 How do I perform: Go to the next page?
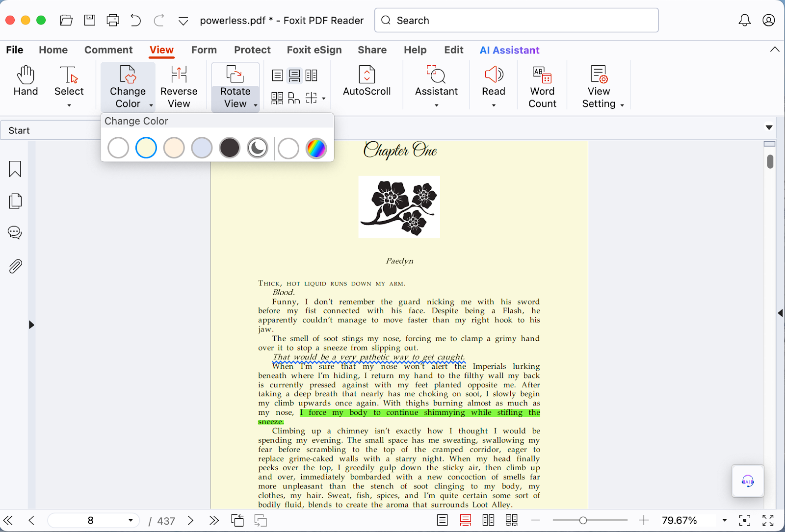point(191,520)
